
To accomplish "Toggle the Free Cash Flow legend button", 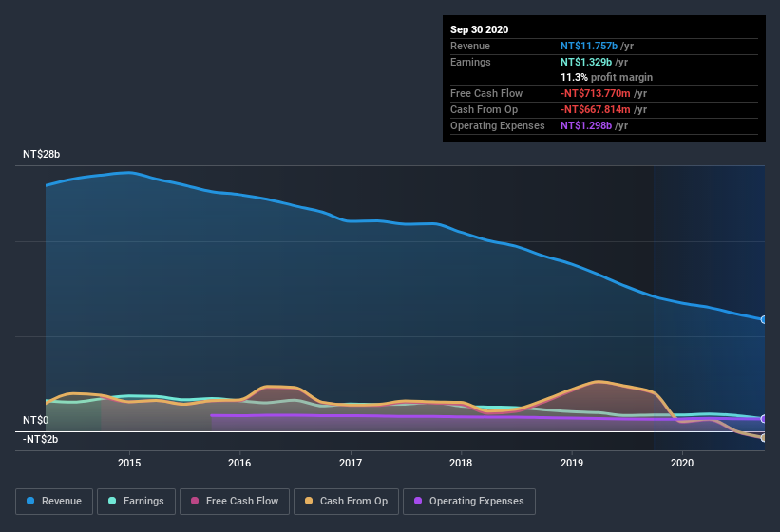I will tap(235, 502).
